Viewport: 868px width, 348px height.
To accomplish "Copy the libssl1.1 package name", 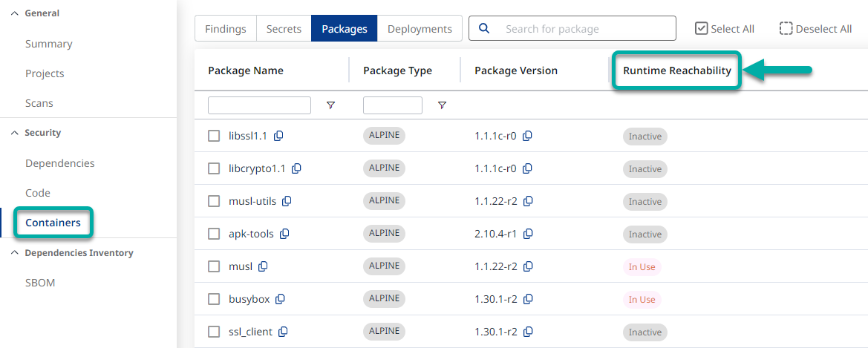I will pyautogui.click(x=278, y=137).
